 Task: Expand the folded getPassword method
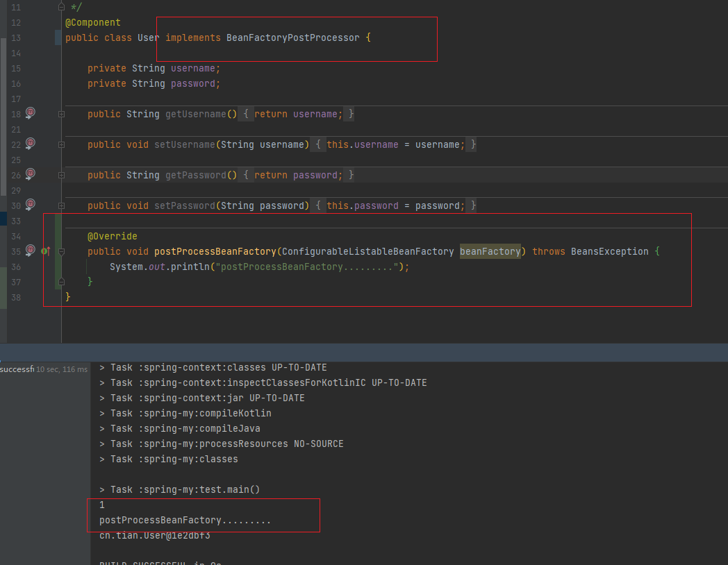click(x=61, y=176)
